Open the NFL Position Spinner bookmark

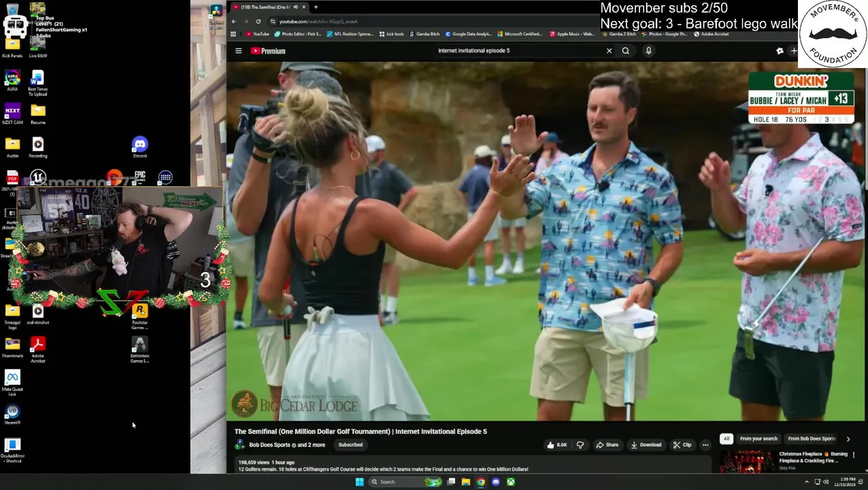pyautogui.click(x=350, y=33)
